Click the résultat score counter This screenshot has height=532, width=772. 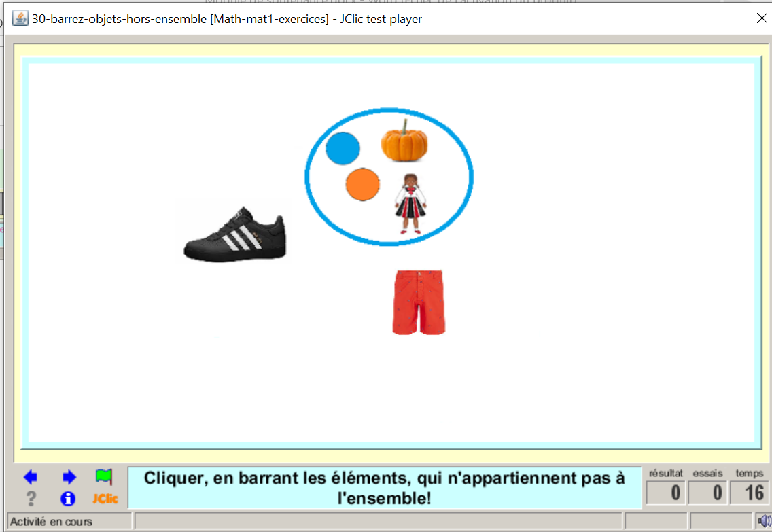665,493
